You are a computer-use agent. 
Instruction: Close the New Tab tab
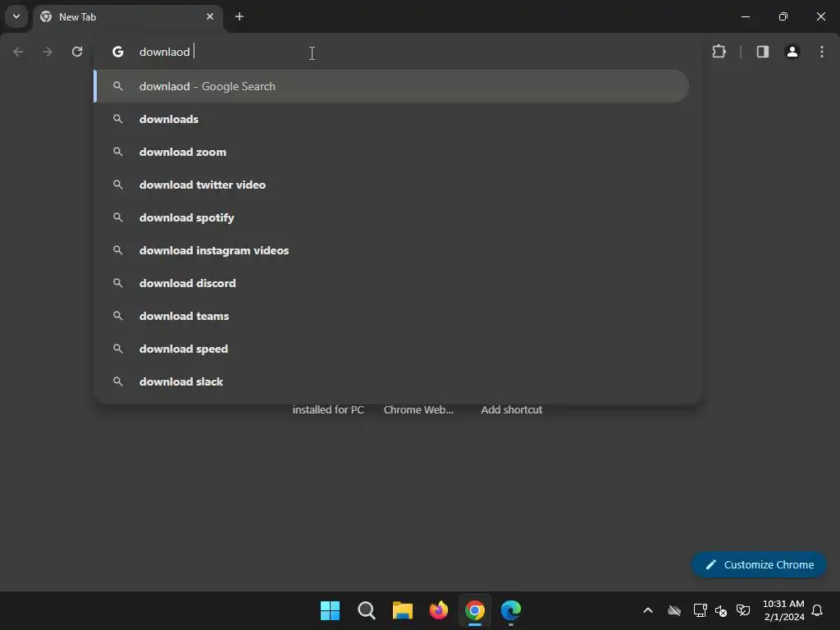click(210, 16)
